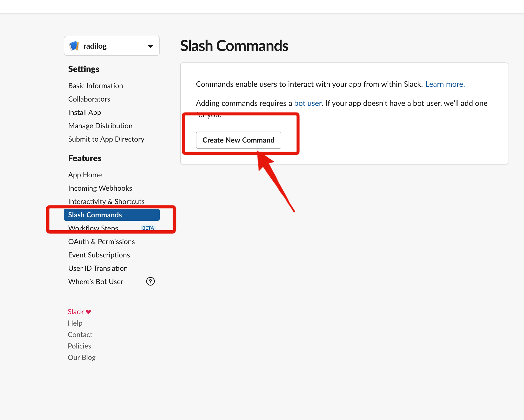This screenshot has height=420, width=524.
Task: Open Incoming Webhooks page
Action: click(x=100, y=188)
